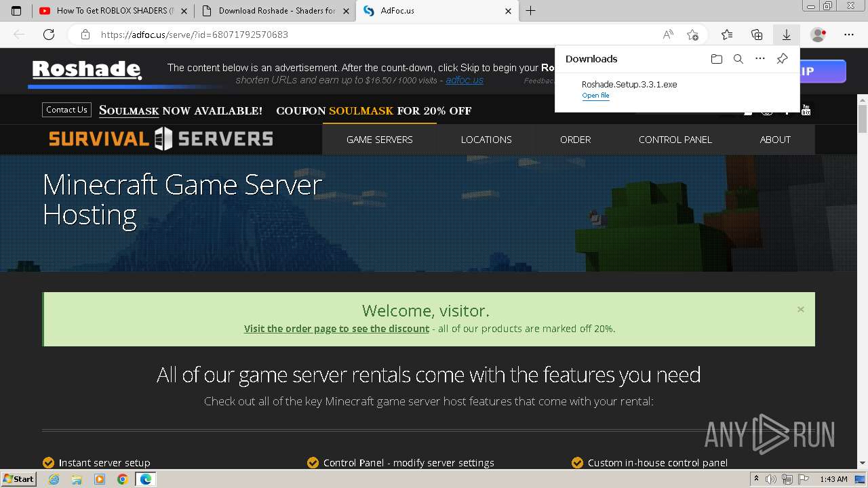Screen dimensions: 868x488
Task: Switch to How To Get ROBLOX SHADERS tab
Action: pos(113,11)
